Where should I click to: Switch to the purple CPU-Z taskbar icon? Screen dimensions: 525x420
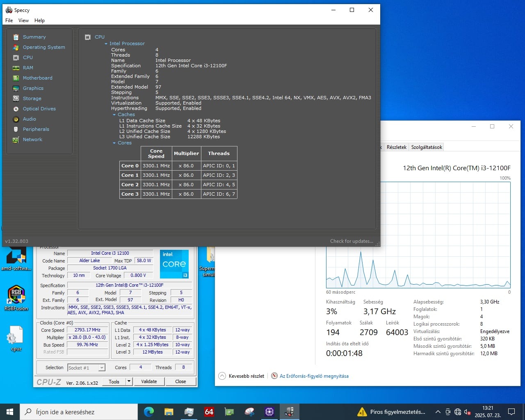(269, 411)
